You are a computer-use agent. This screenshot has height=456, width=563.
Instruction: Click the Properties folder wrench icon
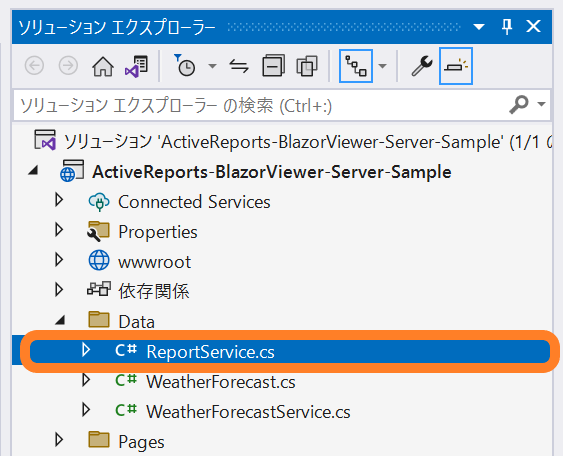coord(98,231)
